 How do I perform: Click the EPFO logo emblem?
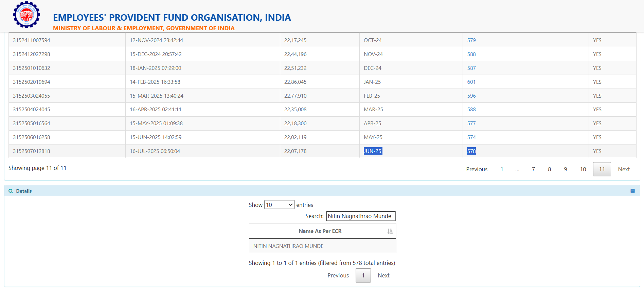point(26,15)
